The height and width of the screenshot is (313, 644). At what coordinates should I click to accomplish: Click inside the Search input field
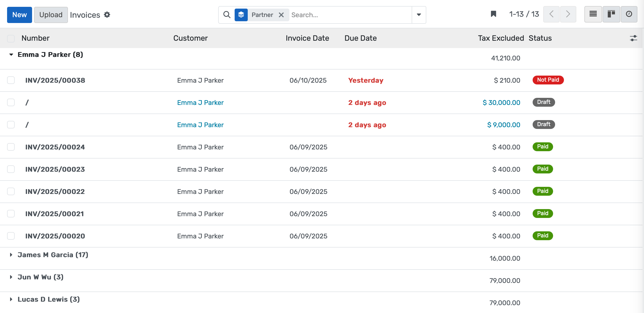tap(350, 15)
